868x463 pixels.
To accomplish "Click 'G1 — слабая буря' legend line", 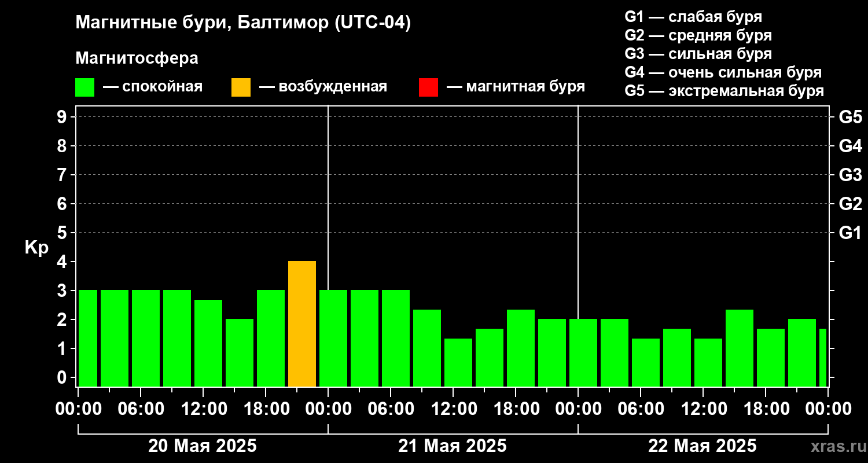I will pos(693,17).
